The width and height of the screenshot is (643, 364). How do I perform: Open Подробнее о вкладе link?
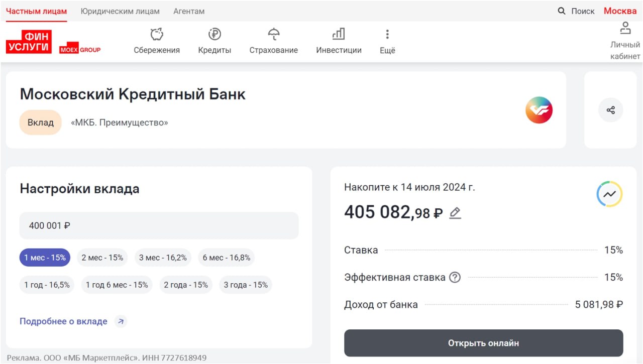pos(64,321)
